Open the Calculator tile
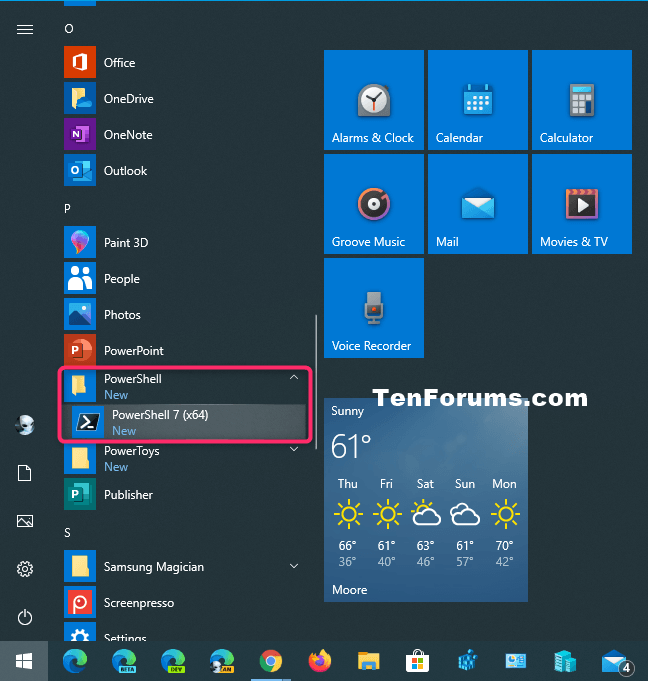 (x=582, y=100)
